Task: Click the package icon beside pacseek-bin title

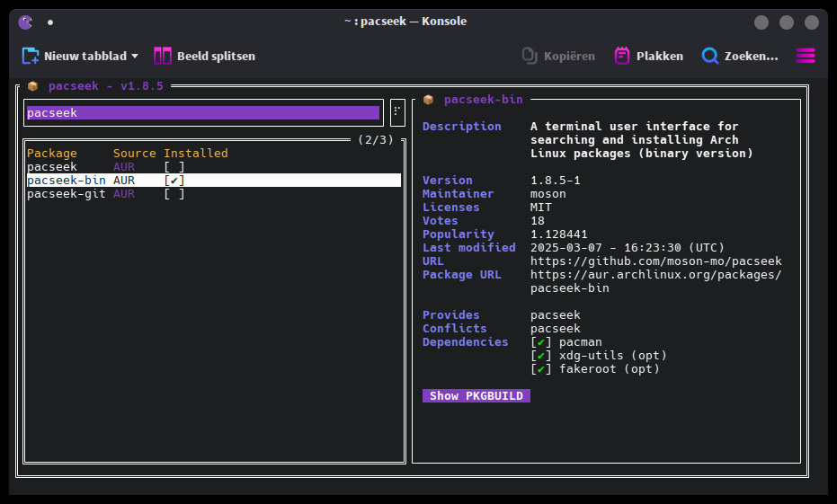Action: [428, 99]
